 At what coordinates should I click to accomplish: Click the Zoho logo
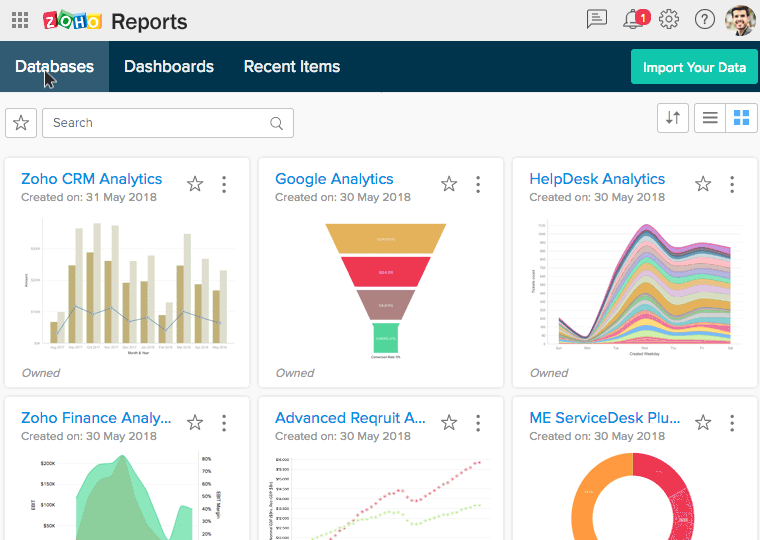(x=72, y=21)
